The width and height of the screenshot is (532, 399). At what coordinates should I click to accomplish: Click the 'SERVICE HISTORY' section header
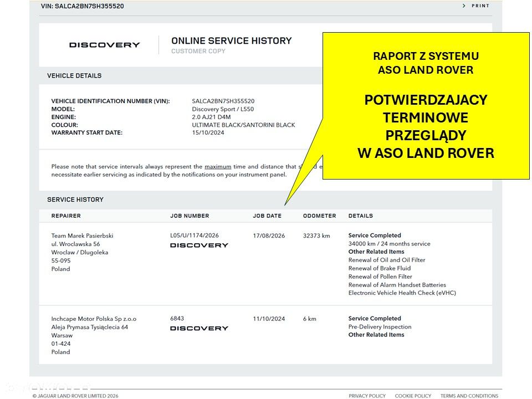(x=75, y=199)
